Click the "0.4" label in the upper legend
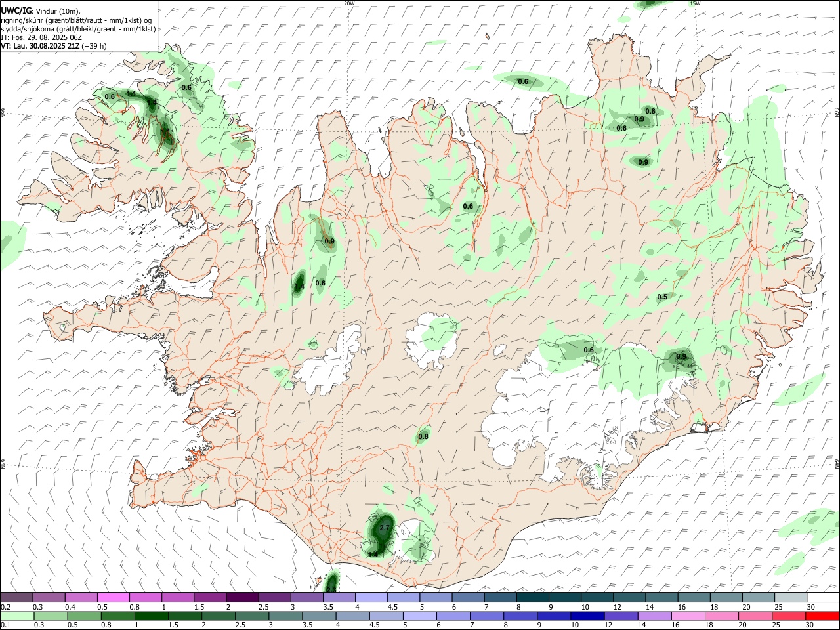This screenshot has width=840, height=630. point(70,607)
